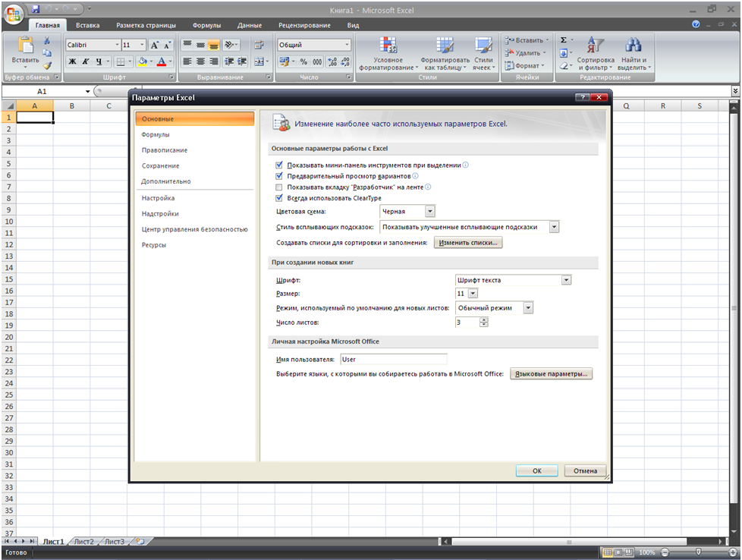Click the Лист2 sheet tab
This screenshot has width=742, height=560.
coord(83,542)
